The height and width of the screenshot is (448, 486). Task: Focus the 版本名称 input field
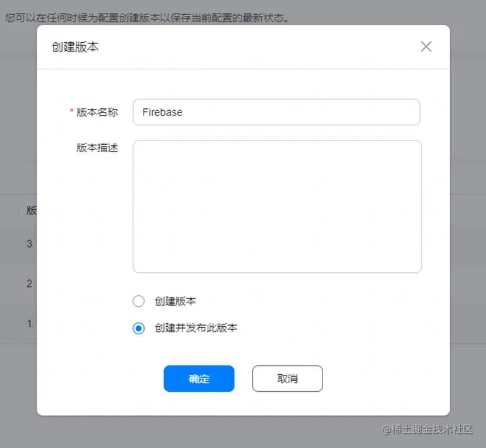[276, 112]
